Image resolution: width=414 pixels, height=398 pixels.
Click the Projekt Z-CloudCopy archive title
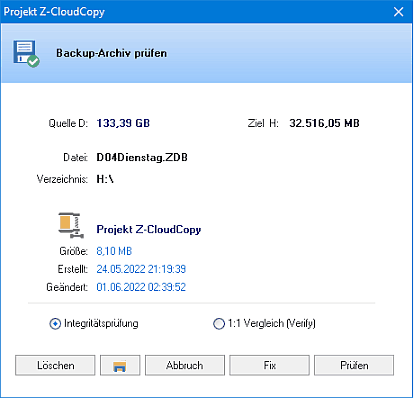click(x=149, y=229)
